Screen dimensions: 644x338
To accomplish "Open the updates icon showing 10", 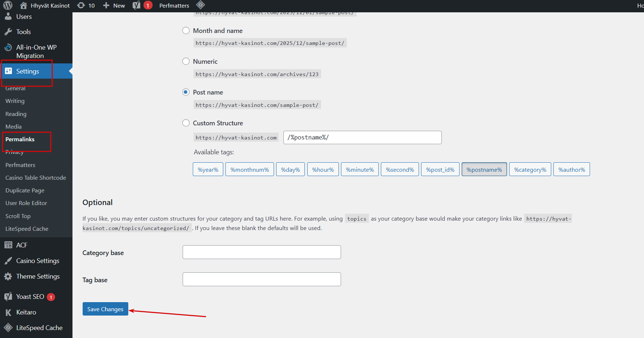I will (81, 5).
